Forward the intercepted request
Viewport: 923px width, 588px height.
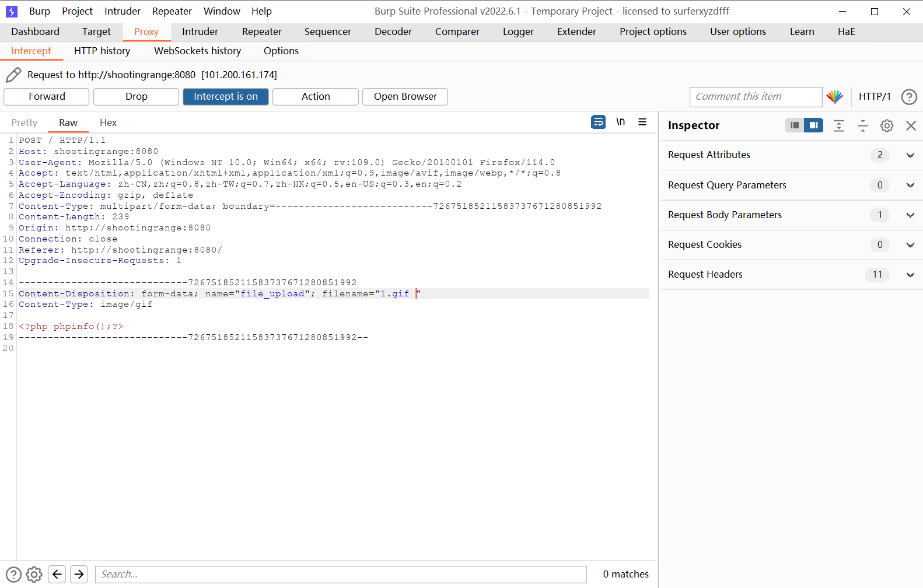click(47, 97)
